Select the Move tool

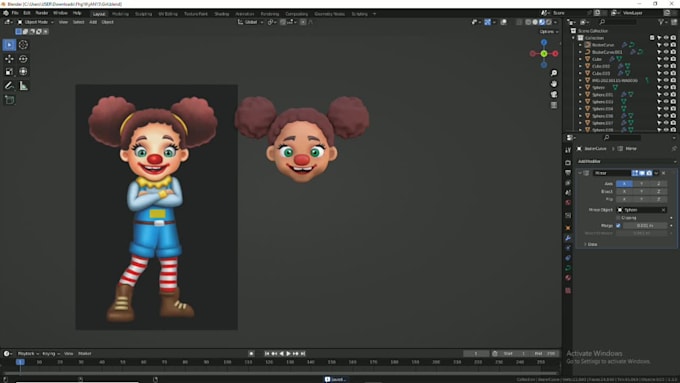point(9,59)
